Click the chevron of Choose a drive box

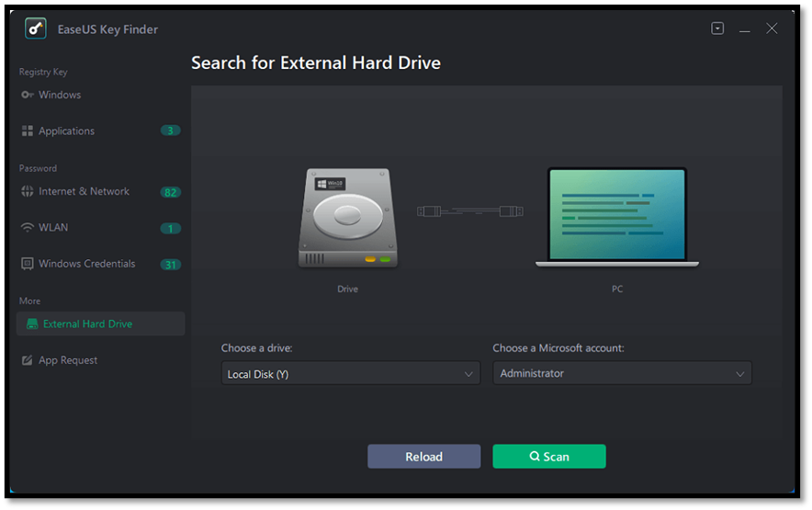468,374
